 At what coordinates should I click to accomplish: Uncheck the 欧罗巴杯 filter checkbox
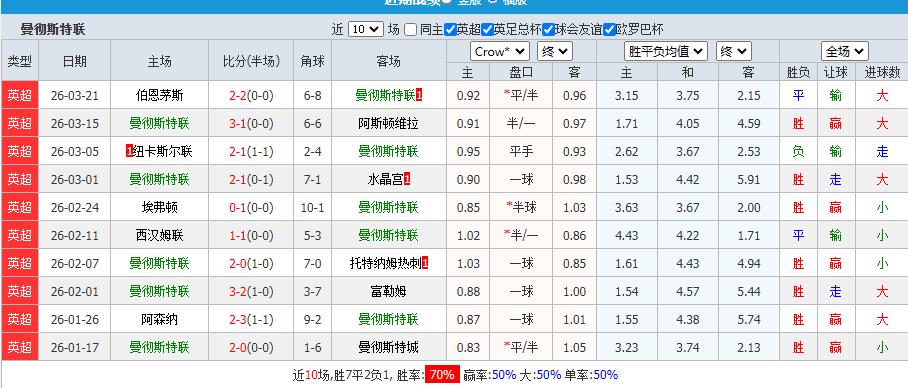point(608,30)
